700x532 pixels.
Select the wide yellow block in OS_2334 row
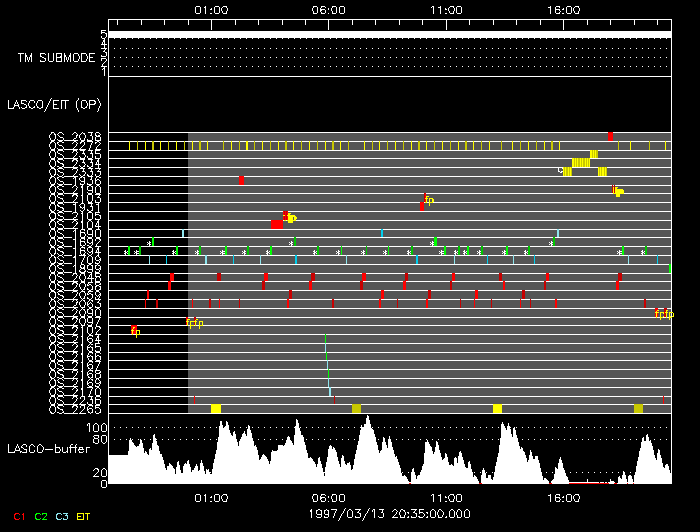[x=581, y=163]
